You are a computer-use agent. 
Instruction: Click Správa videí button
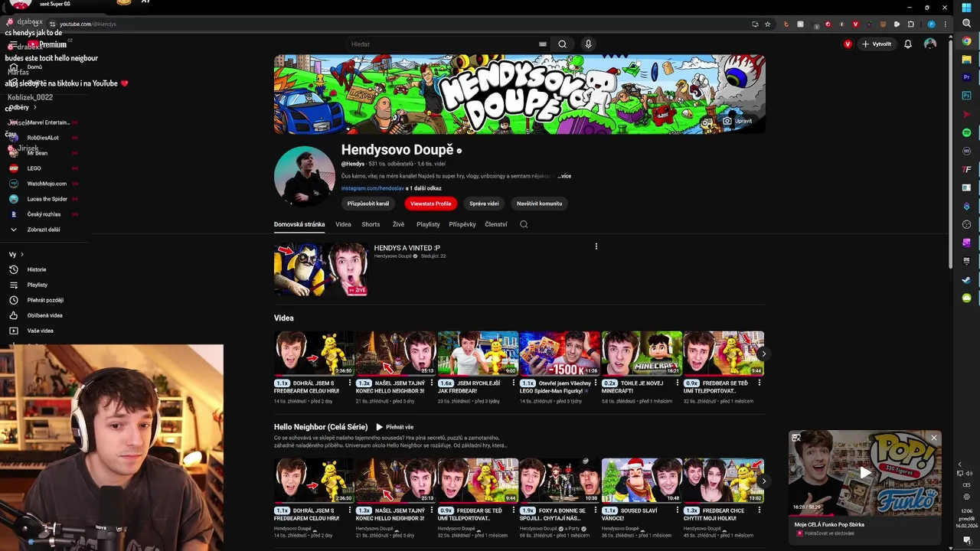pyautogui.click(x=484, y=204)
